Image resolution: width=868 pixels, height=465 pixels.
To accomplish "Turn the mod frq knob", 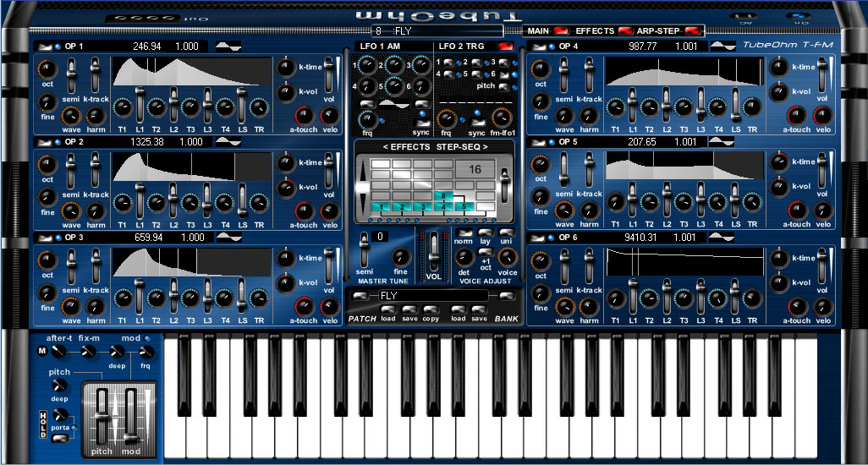I will tap(146, 351).
